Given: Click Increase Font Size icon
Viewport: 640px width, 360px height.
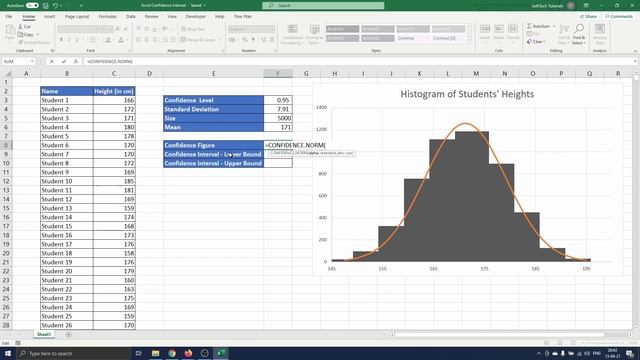Looking at the screenshot, I should coord(118,29).
